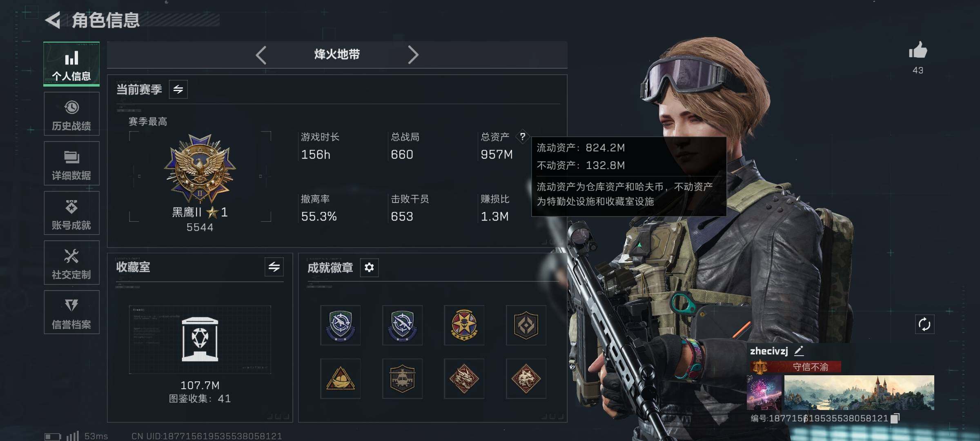
Task: Switch to next mode with right chevron
Action: (413, 55)
